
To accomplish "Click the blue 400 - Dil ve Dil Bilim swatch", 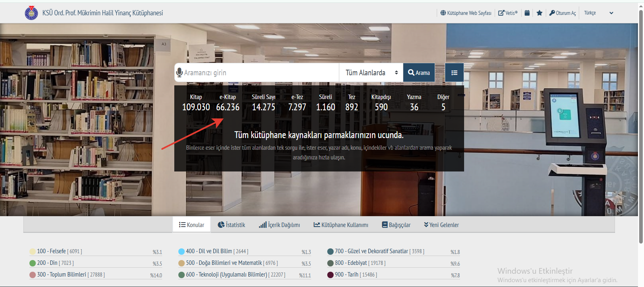I will tap(182, 252).
